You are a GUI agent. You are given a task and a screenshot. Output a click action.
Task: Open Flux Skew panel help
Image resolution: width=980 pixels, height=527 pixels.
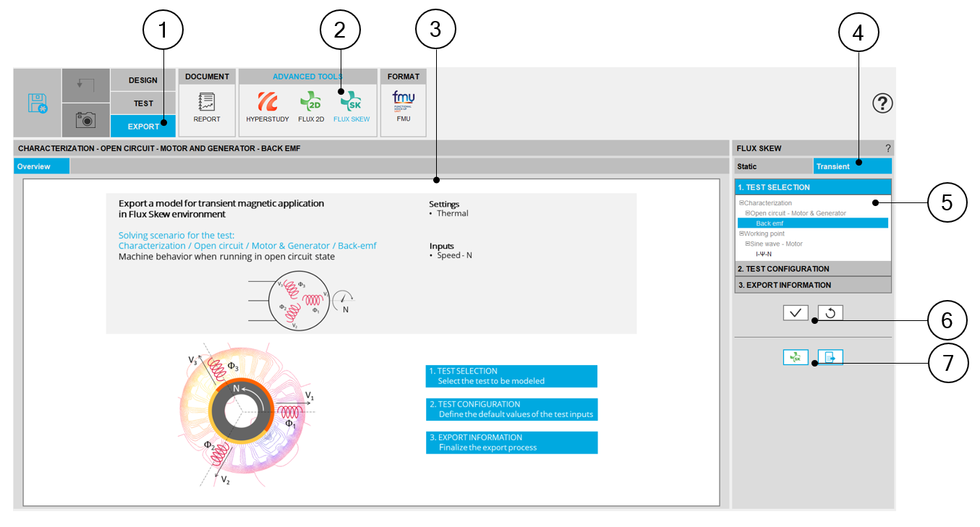point(888,148)
